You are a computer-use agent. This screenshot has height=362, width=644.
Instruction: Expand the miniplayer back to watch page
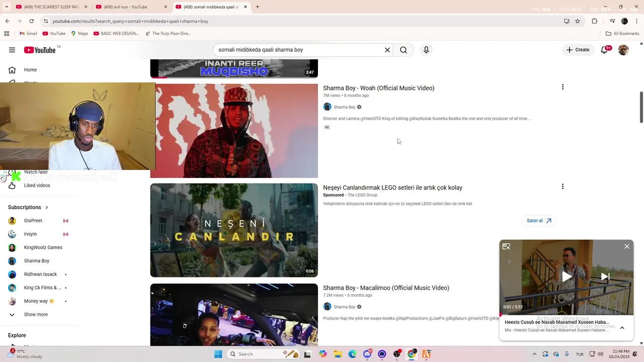pos(506,246)
